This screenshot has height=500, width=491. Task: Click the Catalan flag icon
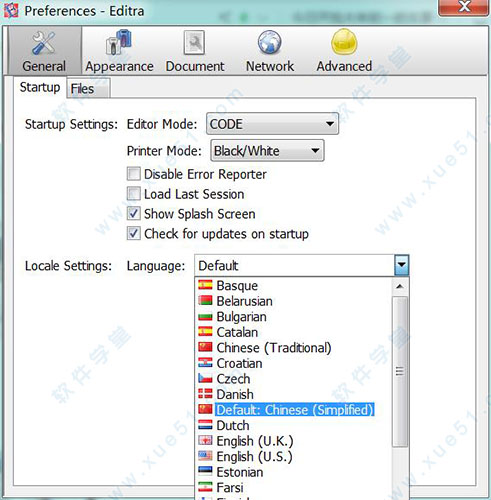click(205, 332)
